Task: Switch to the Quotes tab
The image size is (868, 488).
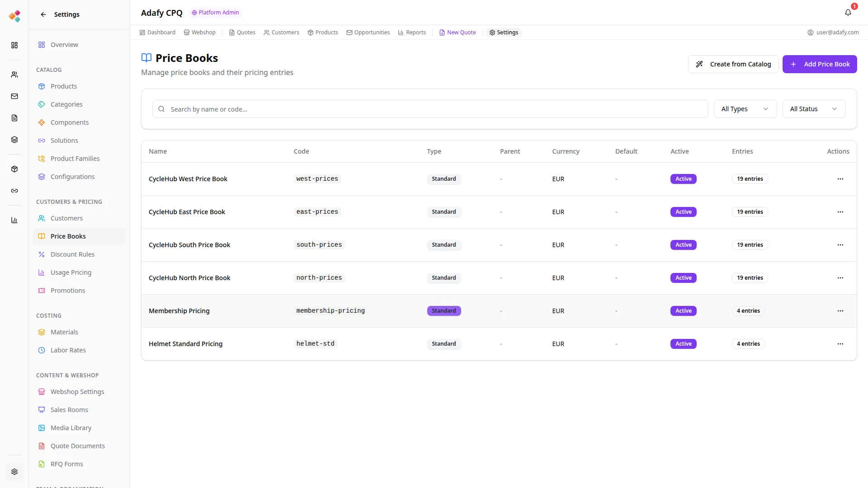Action: pos(242,33)
